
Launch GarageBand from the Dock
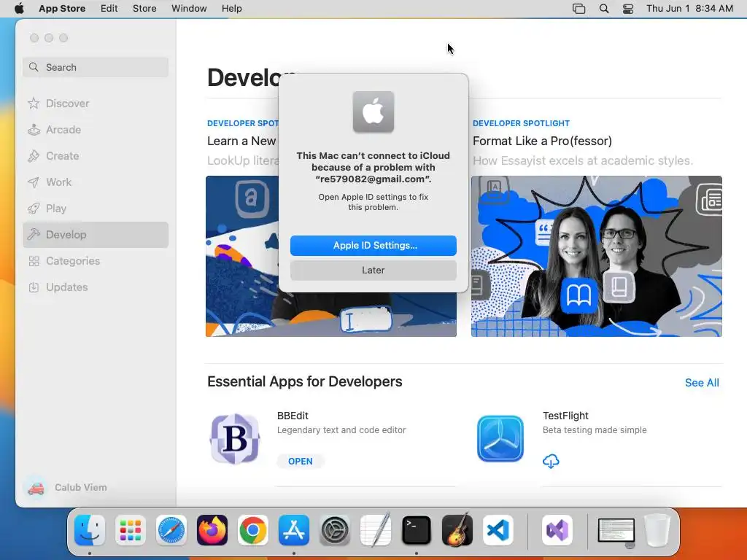457,530
